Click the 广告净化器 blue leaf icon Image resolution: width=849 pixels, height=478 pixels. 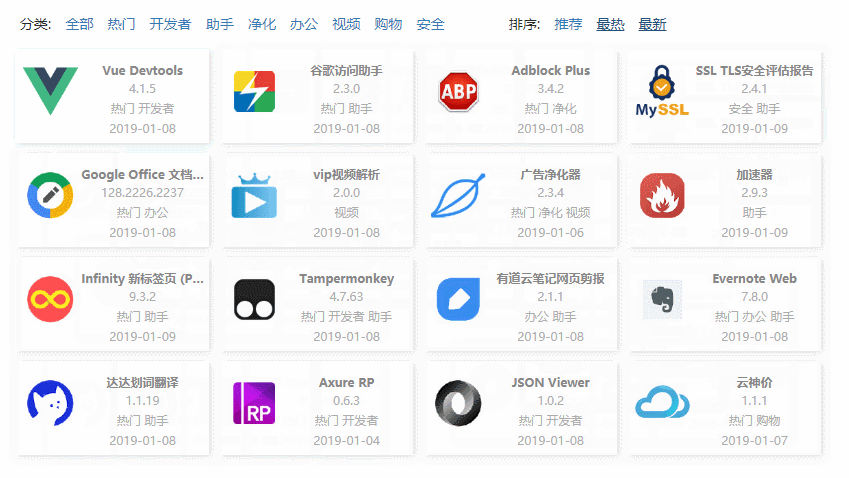(458, 195)
